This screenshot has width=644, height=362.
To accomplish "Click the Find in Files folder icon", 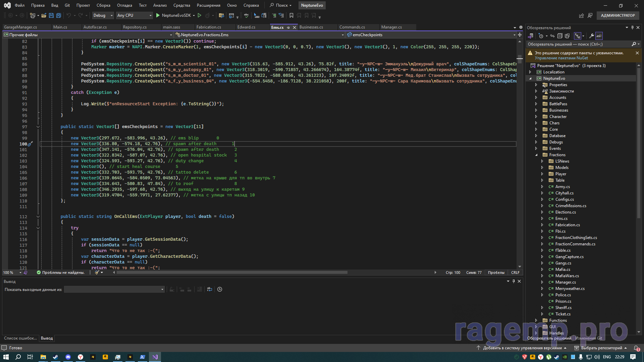I will [221, 15].
